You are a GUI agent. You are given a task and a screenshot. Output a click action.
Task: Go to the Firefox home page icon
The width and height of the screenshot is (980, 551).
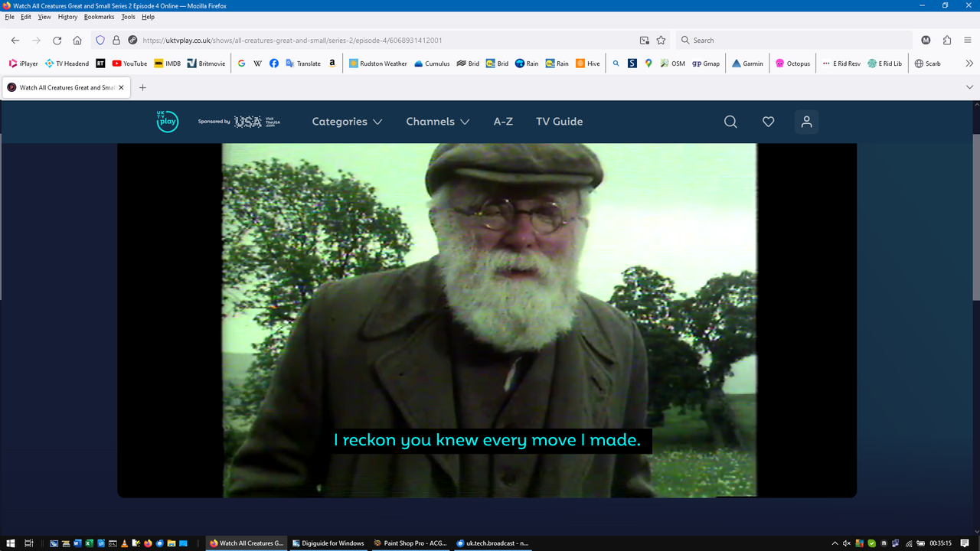pyautogui.click(x=77, y=41)
